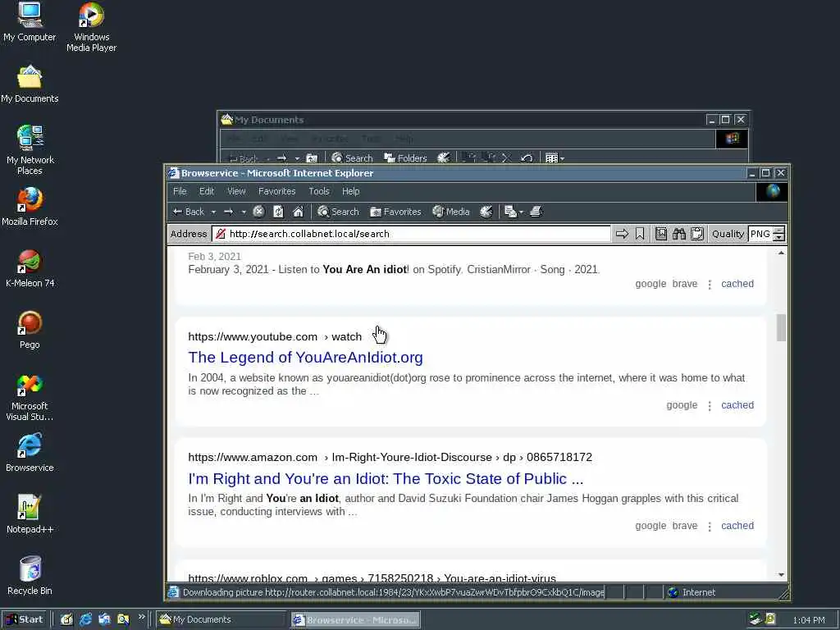Screen dimensions: 840x630
Task: Select the My Computer desktop icon
Action: tap(30, 22)
